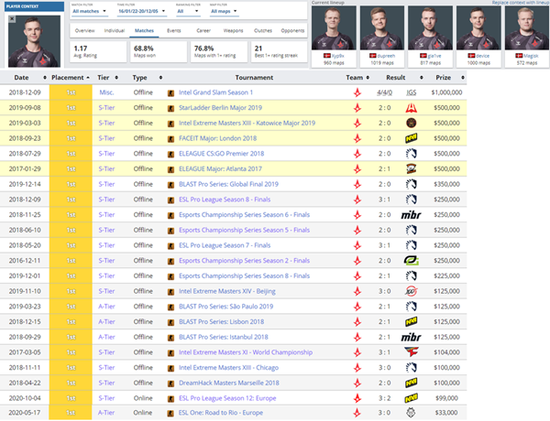550x421 pixels.
Task: Switch to the Career tab
Action: (x=203, y=31)
